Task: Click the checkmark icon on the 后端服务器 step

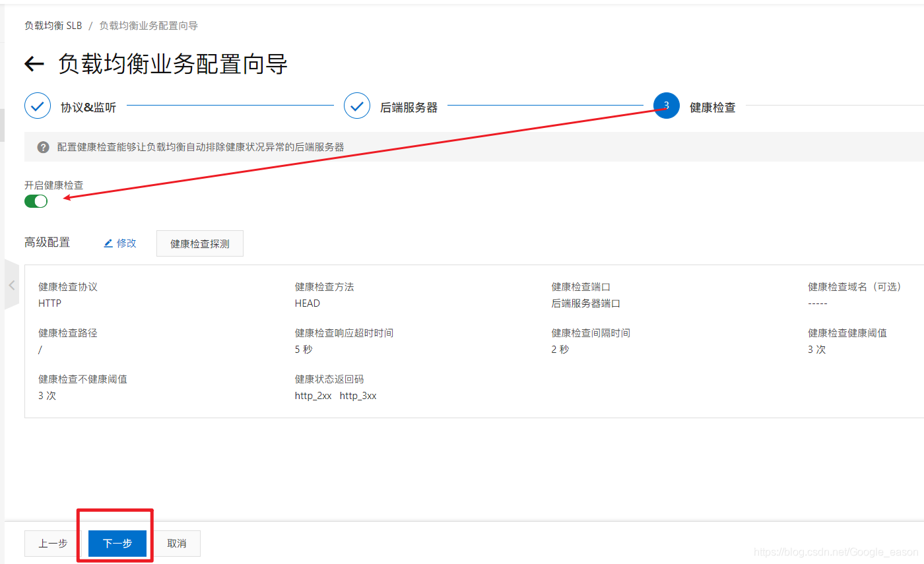Action: [357, 106]
